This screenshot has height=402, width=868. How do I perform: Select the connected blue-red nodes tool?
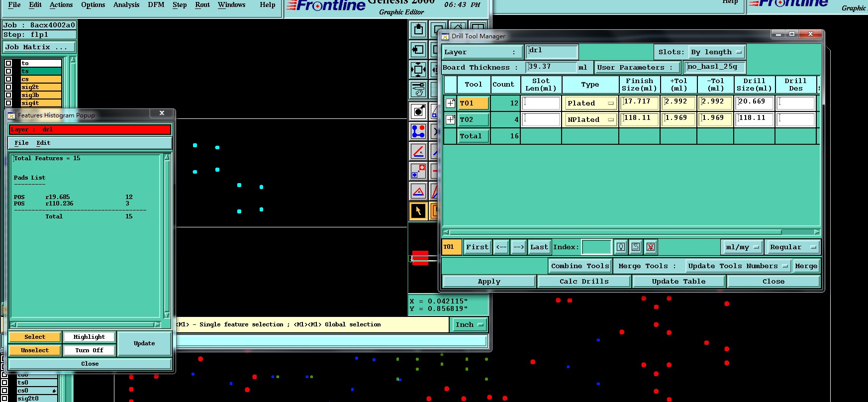coord(418,131)
